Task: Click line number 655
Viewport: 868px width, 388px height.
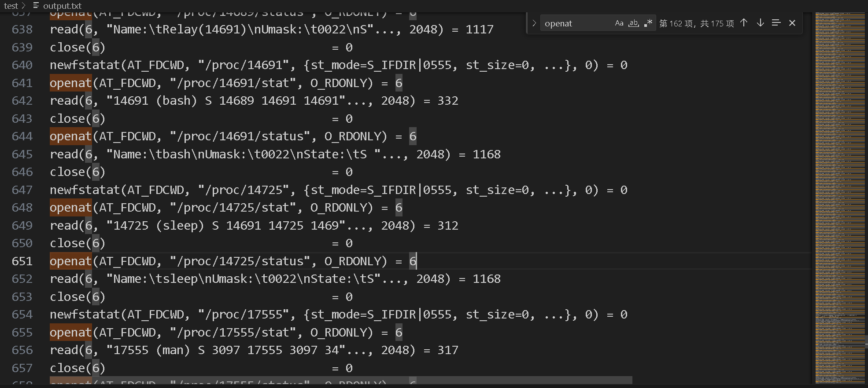Action: pos(22,333)
